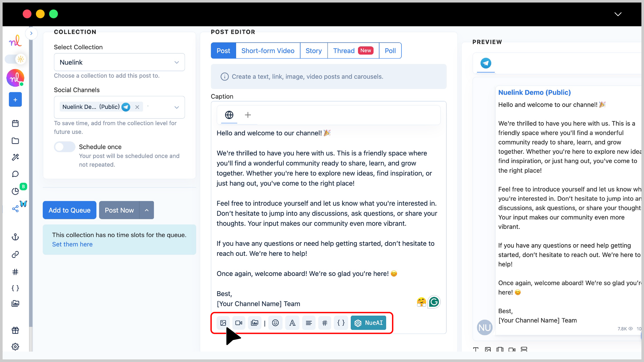This screenshot has height=362, width=644.
Task: Click the hashtag icon in the caption toolbar
Action: (x=325, y=323)
